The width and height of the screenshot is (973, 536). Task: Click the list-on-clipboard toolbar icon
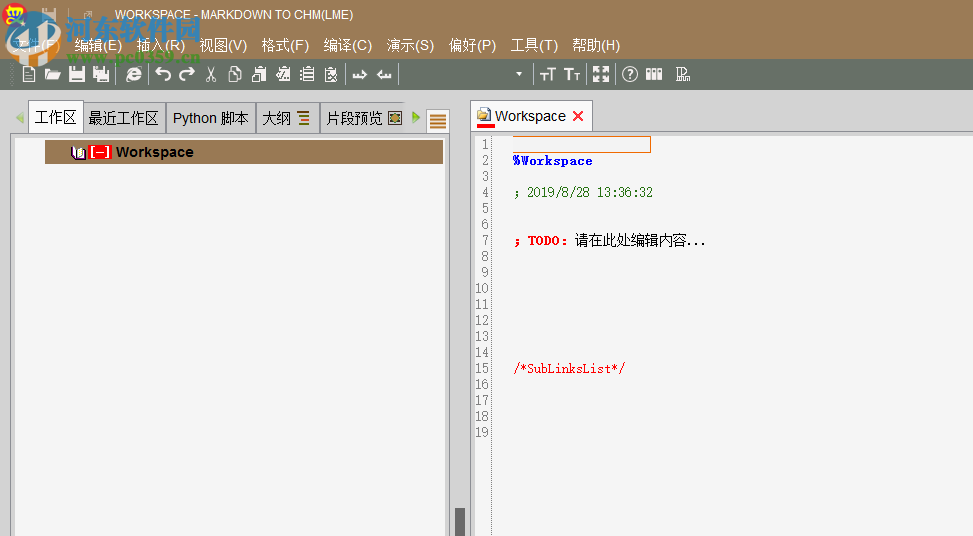click(x=307, y=74)
